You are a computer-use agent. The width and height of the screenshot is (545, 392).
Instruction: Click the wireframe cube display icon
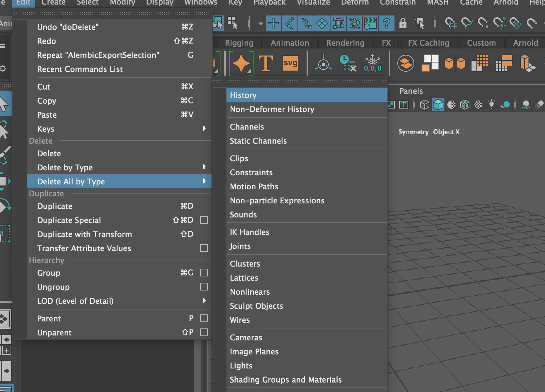click(x=424, y=104)
